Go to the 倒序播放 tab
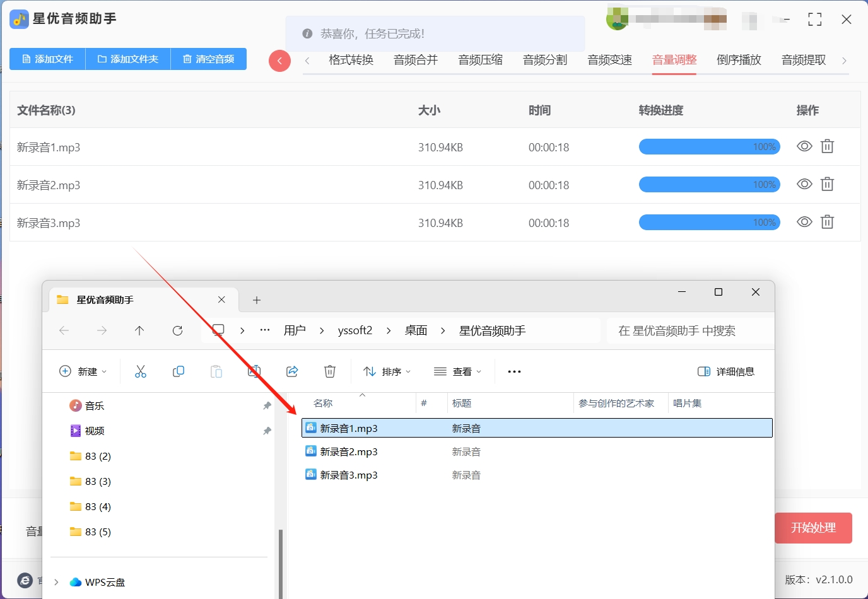Image resolution: width=868 pixels, height=599 pixels. [x=739, y=60]
